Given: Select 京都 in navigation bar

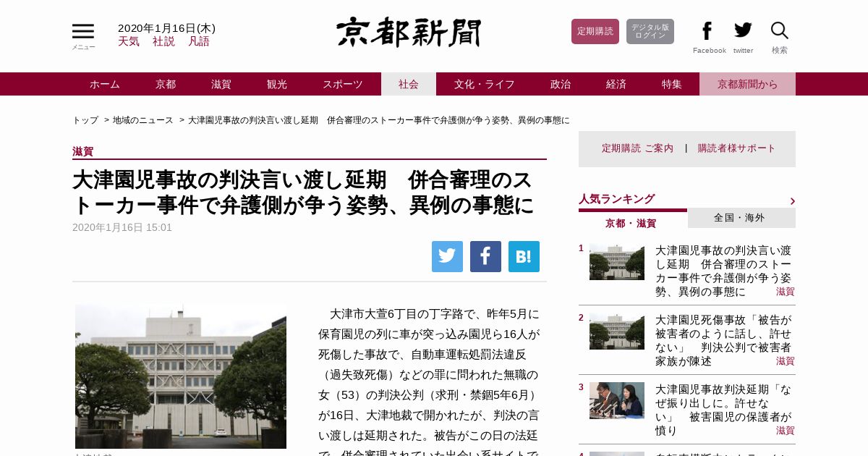Looking at the screenshot, I should (x=166, y=84).
